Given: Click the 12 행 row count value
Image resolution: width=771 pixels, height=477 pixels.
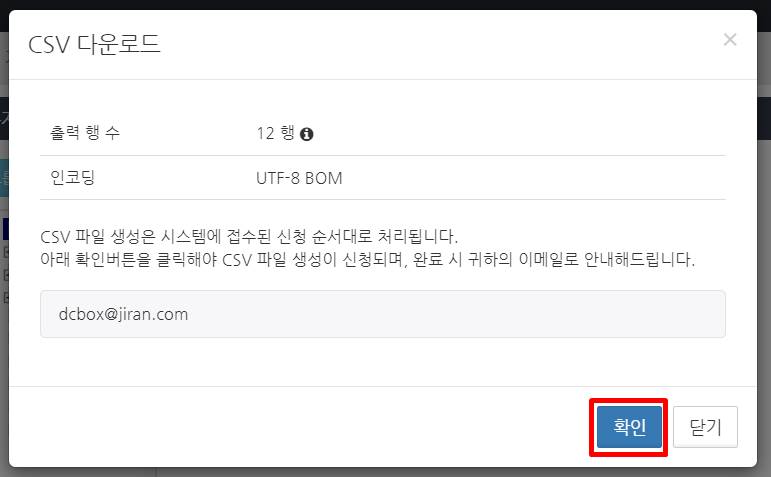Looking at the screenshot, I should pos(275,133).
